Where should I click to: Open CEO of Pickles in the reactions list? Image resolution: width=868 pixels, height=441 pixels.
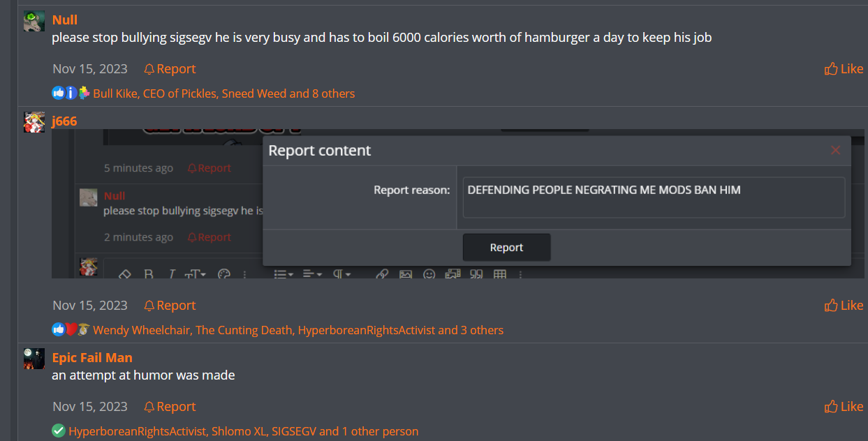(179, 94)
